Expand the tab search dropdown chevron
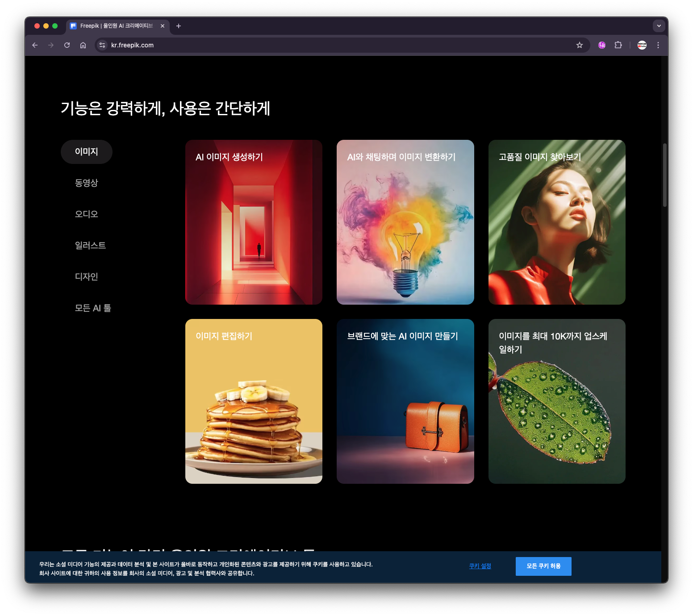693x616 pixels. pos(659,26)
